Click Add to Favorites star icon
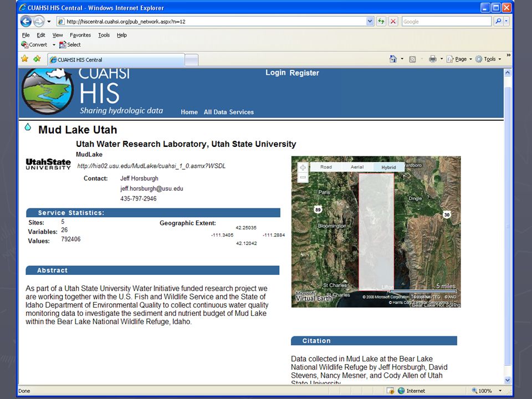Viewport: 532px width, 399px height. [37, 59]
